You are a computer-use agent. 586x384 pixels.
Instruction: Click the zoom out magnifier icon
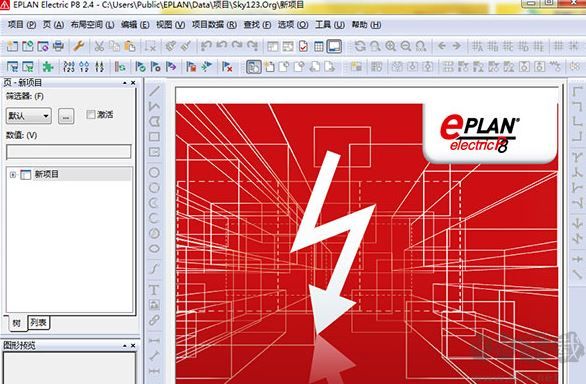tap(406, 46)
